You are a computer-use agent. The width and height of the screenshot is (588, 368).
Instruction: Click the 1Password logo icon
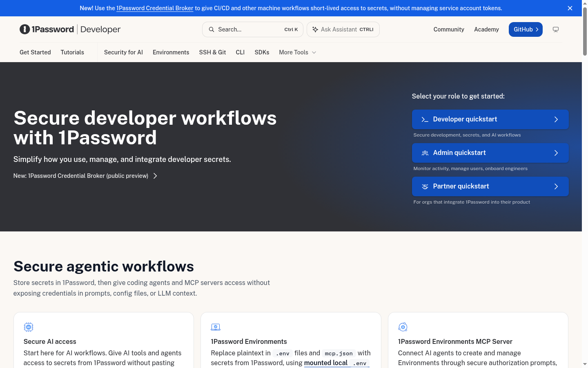coord(25,29)
